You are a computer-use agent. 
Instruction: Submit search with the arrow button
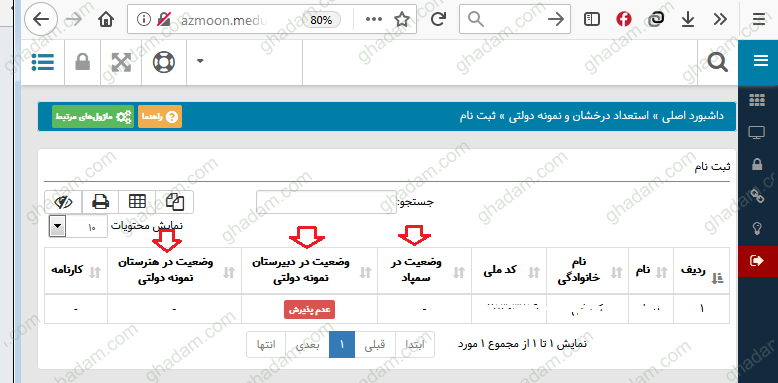[556, 19]
